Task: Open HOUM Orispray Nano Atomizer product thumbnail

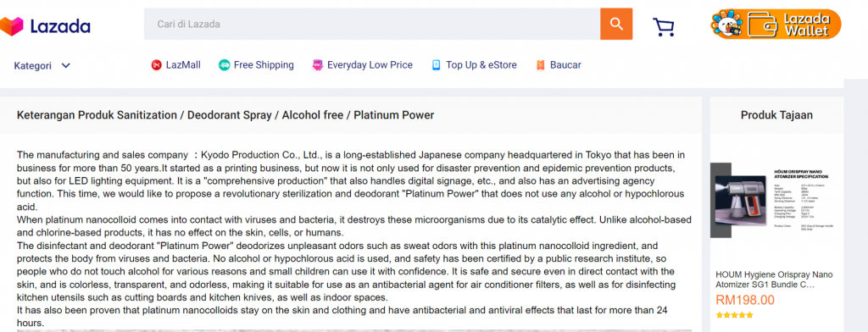Action: pyautogui.click(x=775, y=201)
